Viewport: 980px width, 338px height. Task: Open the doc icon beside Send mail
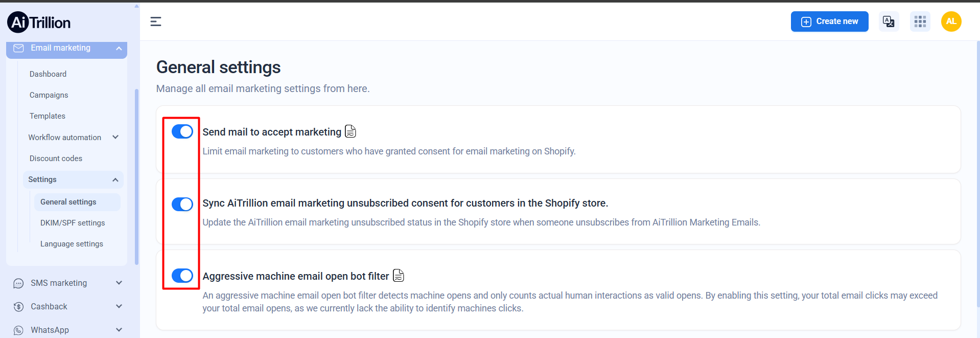351,131
